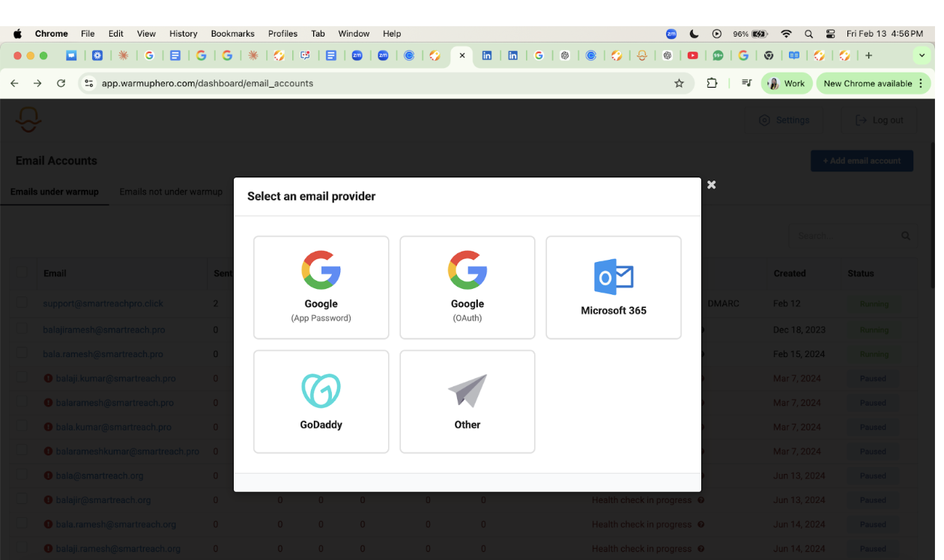Click the Status column header
This screenshot has width=944, height=560.
point(861,273)
